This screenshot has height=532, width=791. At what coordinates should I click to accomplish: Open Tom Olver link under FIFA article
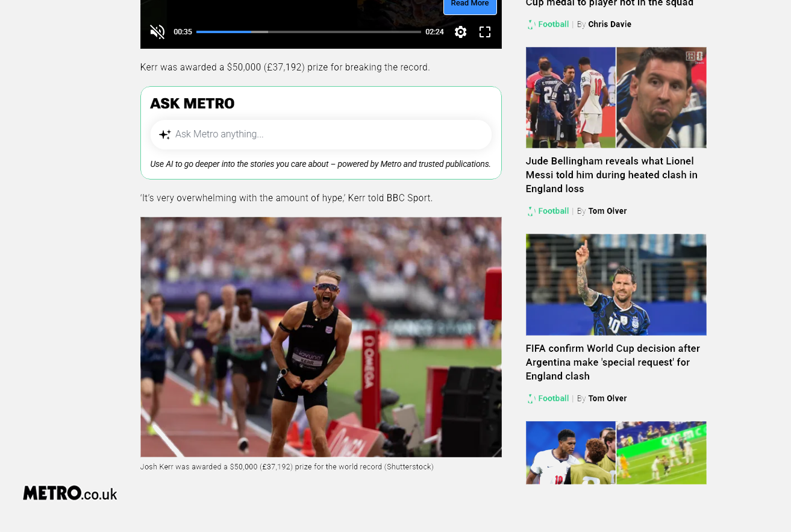(607, 398)
